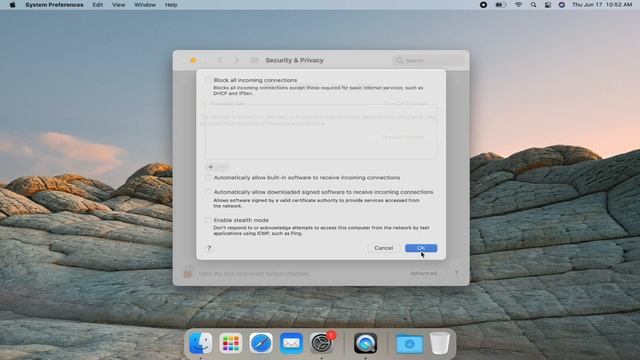The image size is (640, 360).
Task: Click the System Preferences search field
Action: pyautogui.click(x=428, y=60)
